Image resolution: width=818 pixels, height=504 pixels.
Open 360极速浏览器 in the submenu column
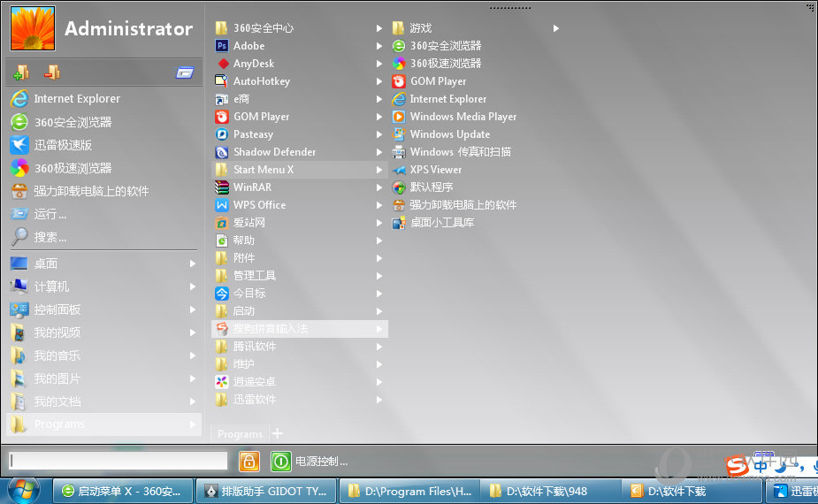(x=437, y=64)
